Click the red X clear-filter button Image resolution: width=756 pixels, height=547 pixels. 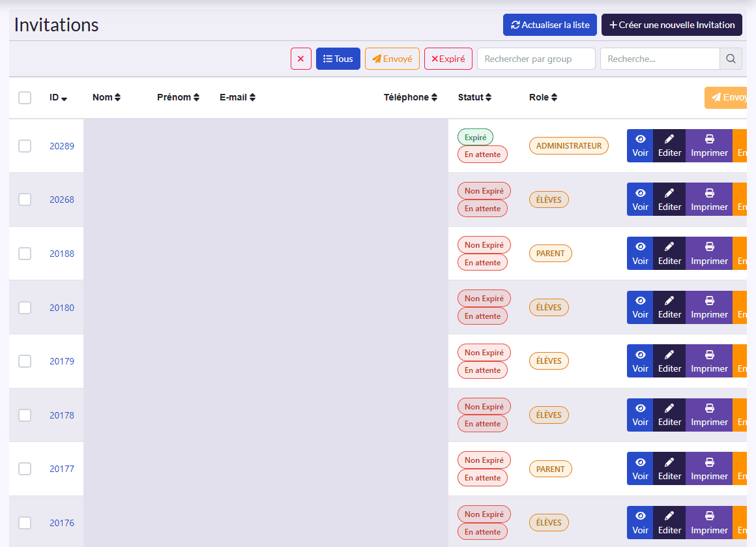[x=301, y=59]
